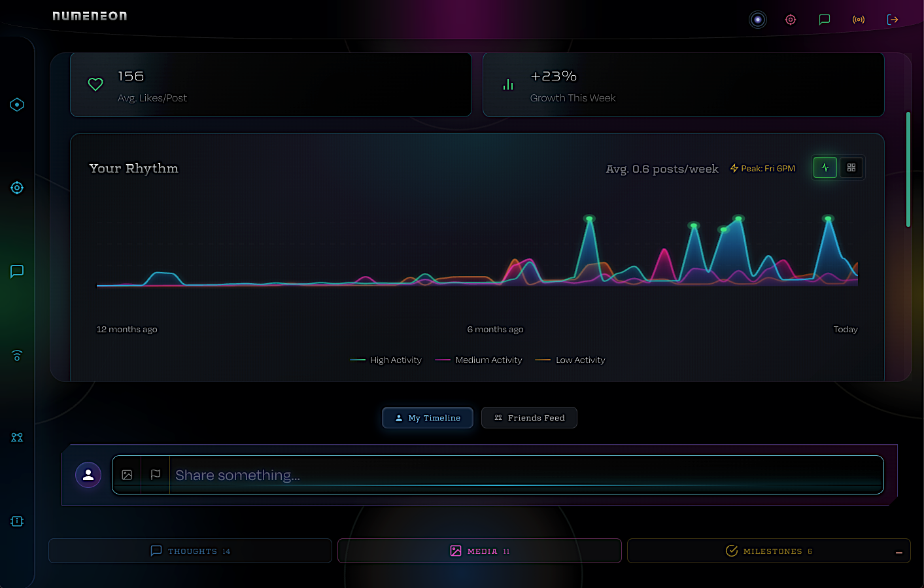924x588 pixels.
Task: Open the chat bubble icon in left sidebar
Action: pyautogui.click(x=17, y=271)
